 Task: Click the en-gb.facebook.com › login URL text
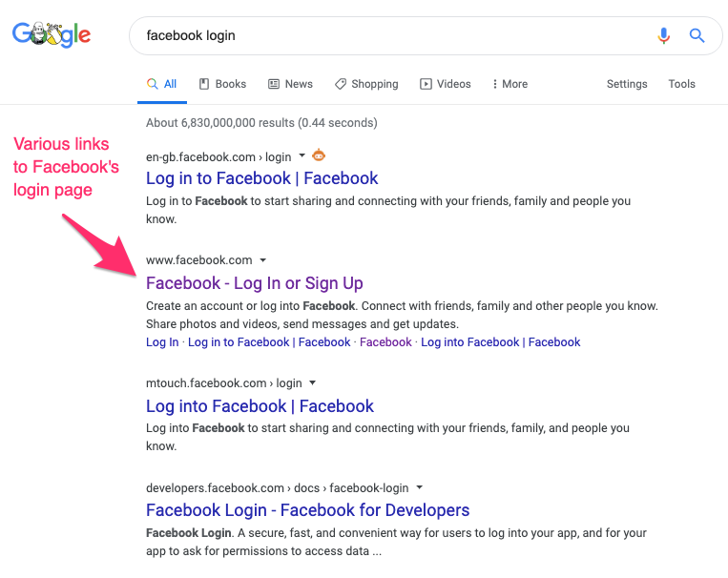tap(218, 157)
